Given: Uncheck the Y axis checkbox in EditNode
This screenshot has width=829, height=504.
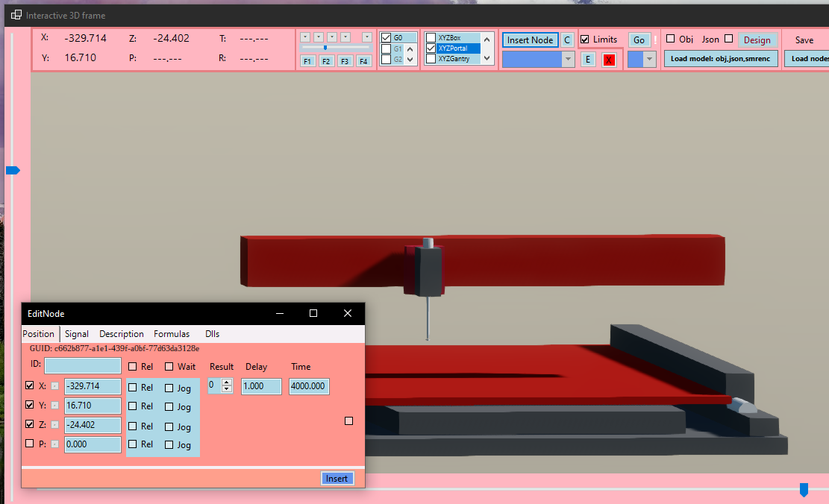Looking at the screenshot, I should tap(30, 405).
